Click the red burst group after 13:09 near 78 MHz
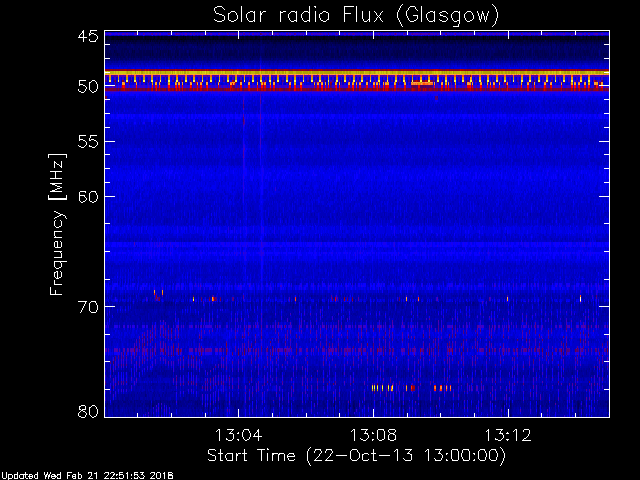 pyautogui.click(x=442, y=388)
